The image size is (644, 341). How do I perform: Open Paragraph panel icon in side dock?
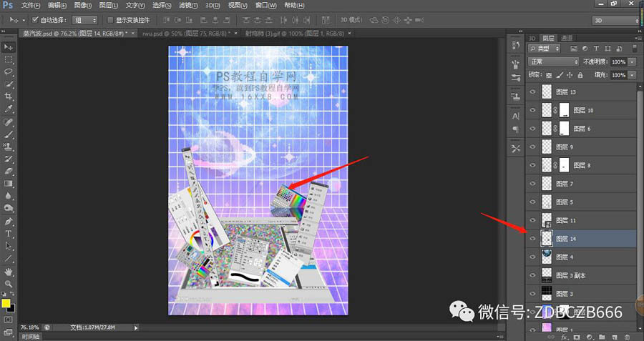pyautogui.click(x=516, y=129)
